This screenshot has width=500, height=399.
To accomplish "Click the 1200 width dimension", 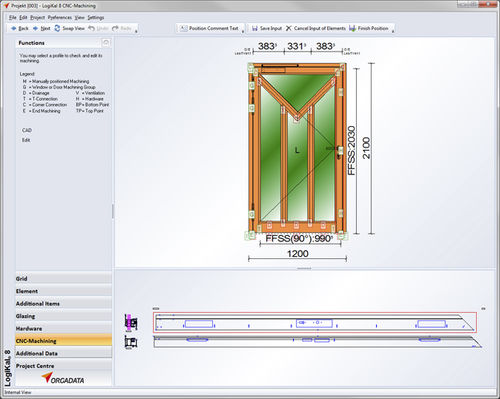I will coord(298,254).
